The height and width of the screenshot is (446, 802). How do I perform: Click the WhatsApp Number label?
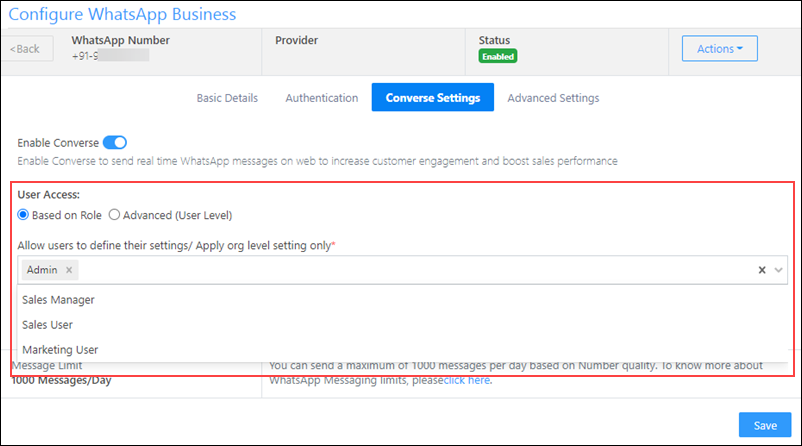pos(120,40)
